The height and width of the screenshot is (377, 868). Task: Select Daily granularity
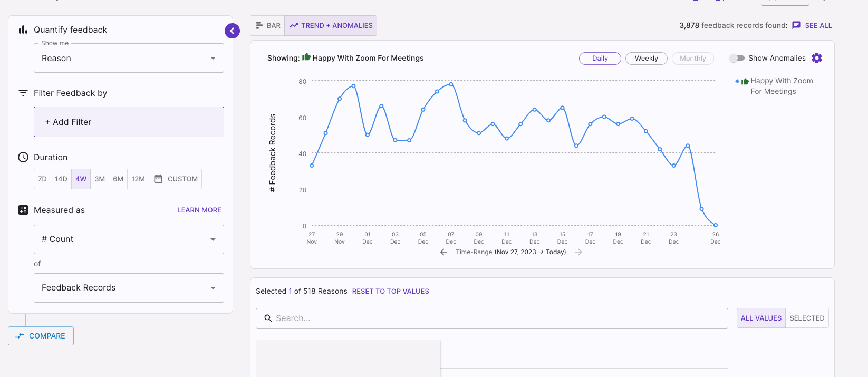tap(600, 59)
